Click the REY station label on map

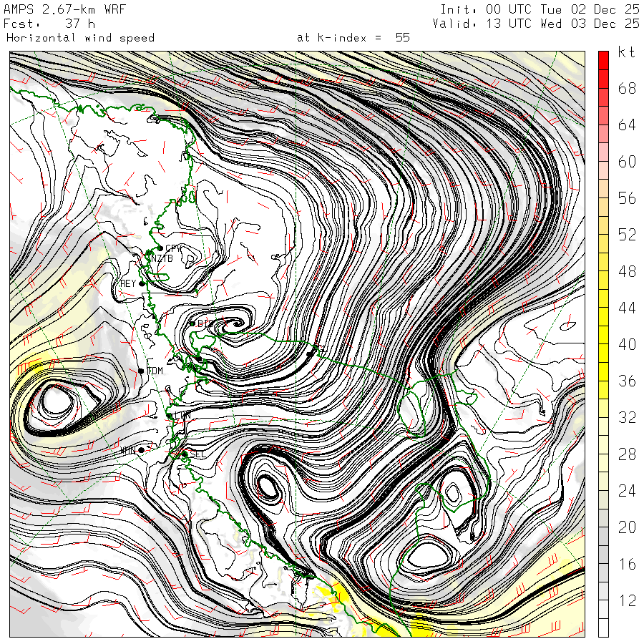click(x=128, y=283)
